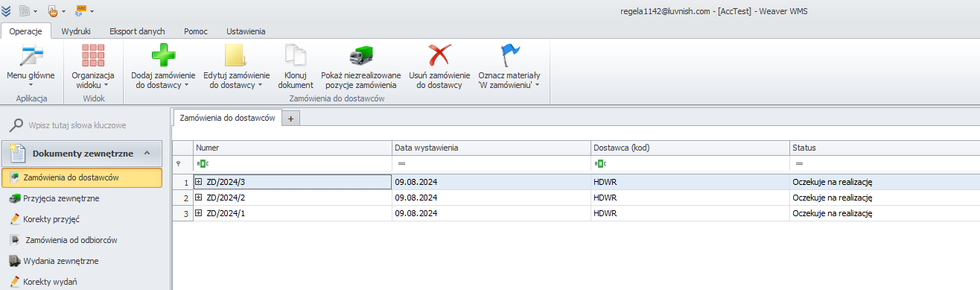Open the Eksport danych ribbon tab
Viewport: 980px width, 290px height.
pyautogui.click(x=137, y=31)
